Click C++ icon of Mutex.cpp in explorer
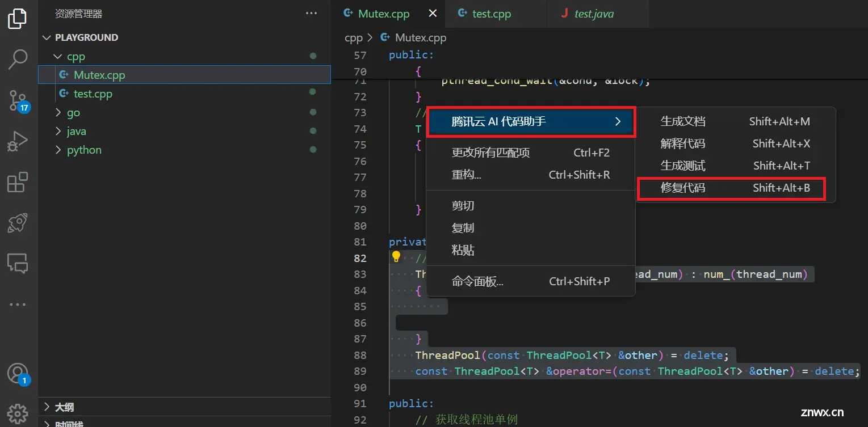Image resolution: width=868 pixels, height=427 pixels. click(x=64, y=74)
